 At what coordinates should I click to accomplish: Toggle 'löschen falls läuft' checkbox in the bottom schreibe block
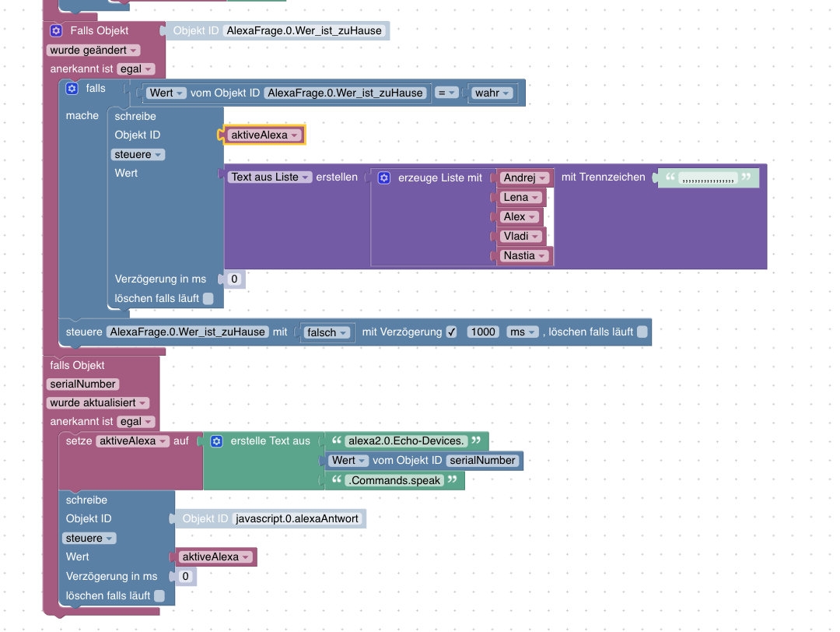159,595
